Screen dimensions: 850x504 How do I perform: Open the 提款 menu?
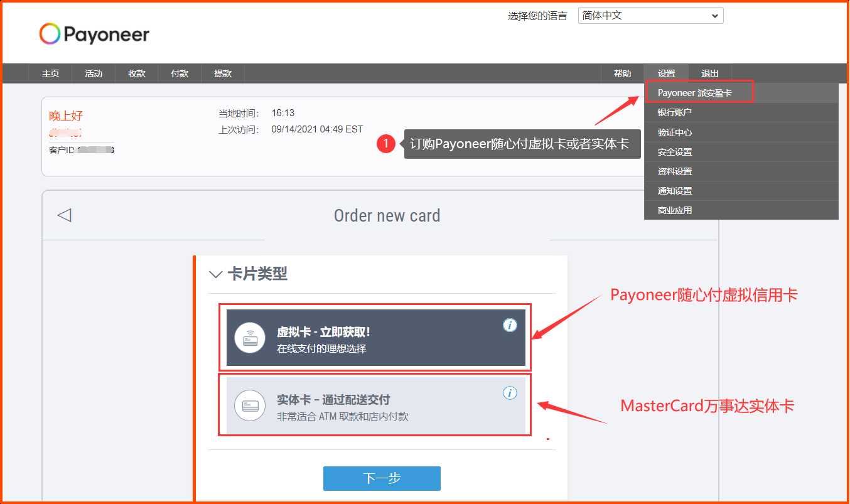[223, 73]
